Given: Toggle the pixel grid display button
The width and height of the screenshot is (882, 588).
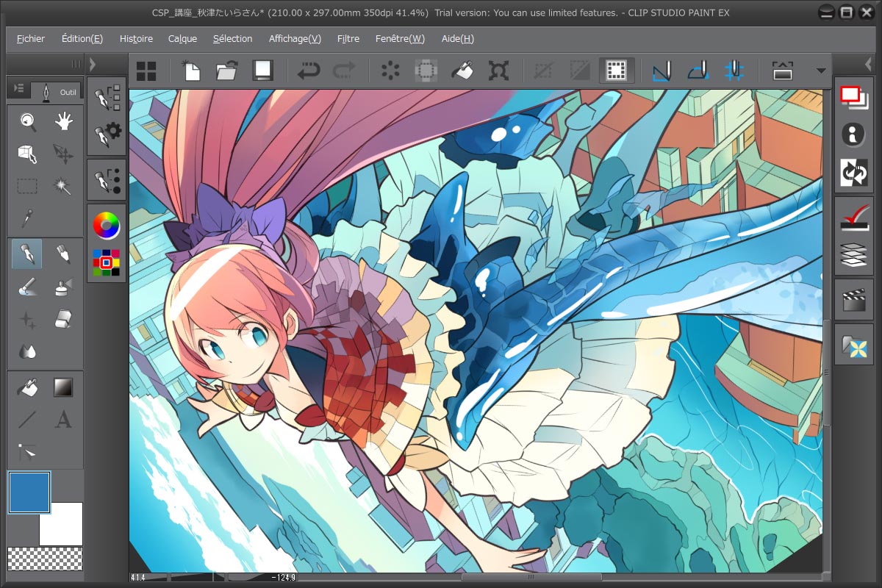Looking at the screenshot, I should click(x=616, y=71).
